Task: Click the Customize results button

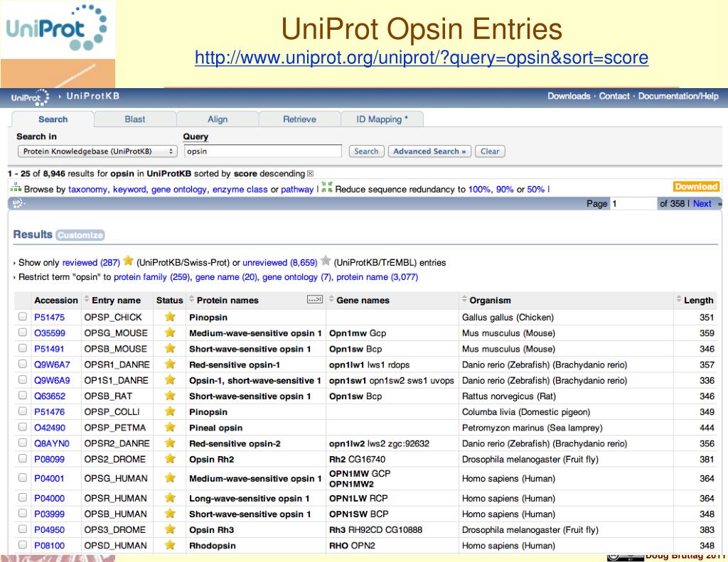Action: 80,235
